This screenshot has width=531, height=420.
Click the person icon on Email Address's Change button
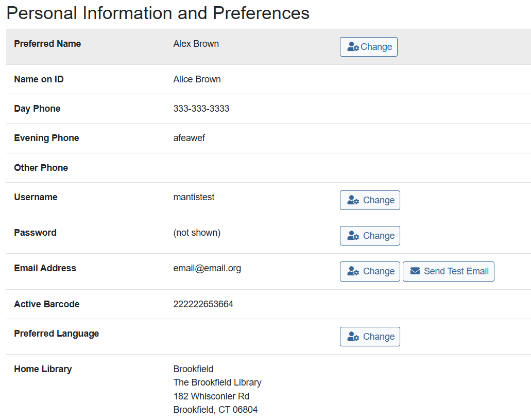coord(354,271)
